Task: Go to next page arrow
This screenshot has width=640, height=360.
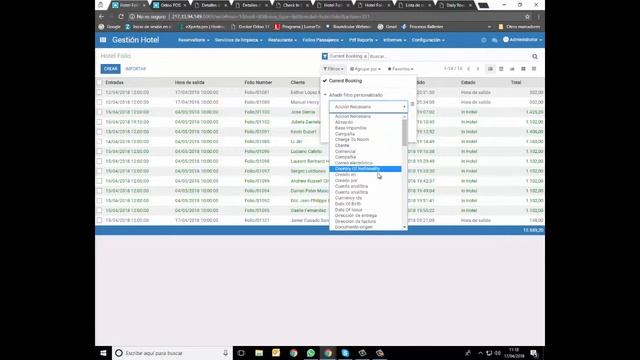Action: coord(478,69)
